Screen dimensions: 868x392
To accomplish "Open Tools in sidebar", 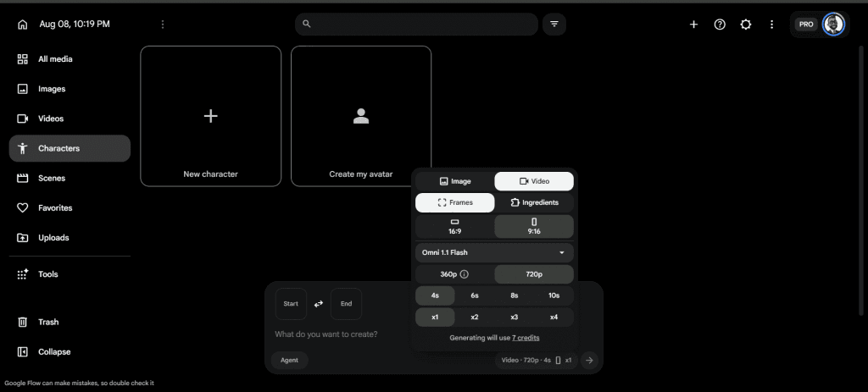I will coord(70,274).
